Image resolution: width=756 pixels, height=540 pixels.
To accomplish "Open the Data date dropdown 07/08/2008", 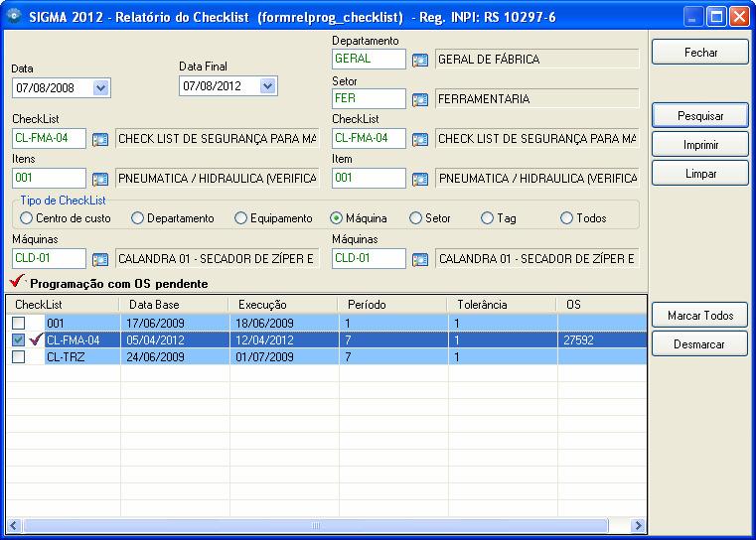I will tap(100, 88).
